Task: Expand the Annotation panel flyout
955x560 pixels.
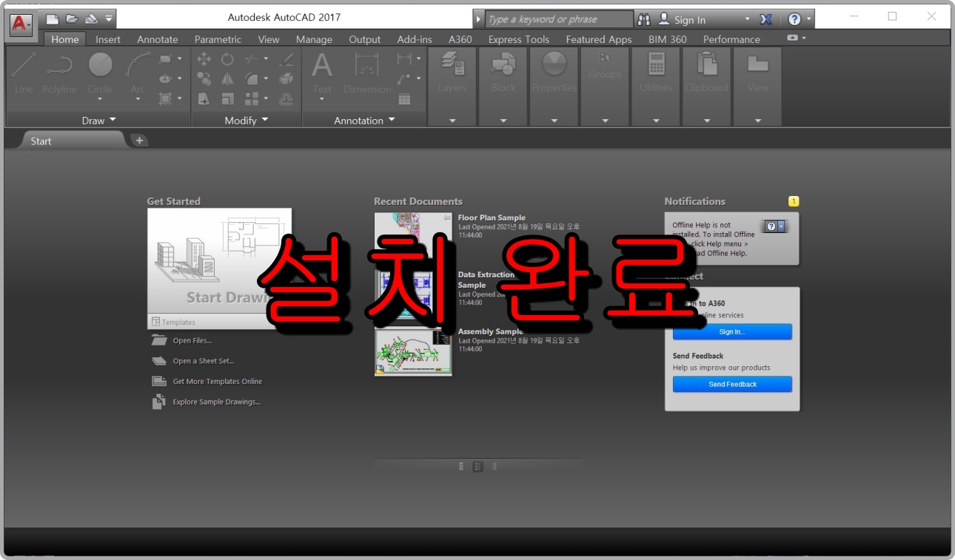Action: [x=365, y=120]
